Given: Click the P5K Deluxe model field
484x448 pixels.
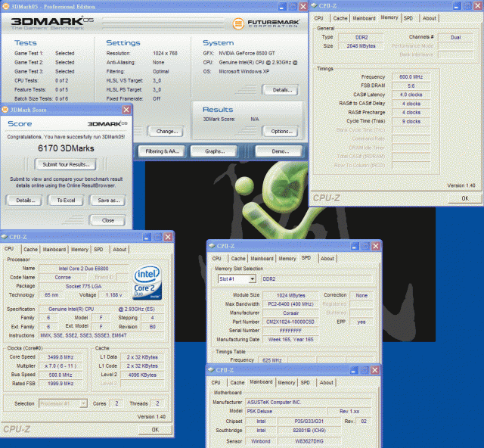Looking at the screenshot, I should [286, 411].
